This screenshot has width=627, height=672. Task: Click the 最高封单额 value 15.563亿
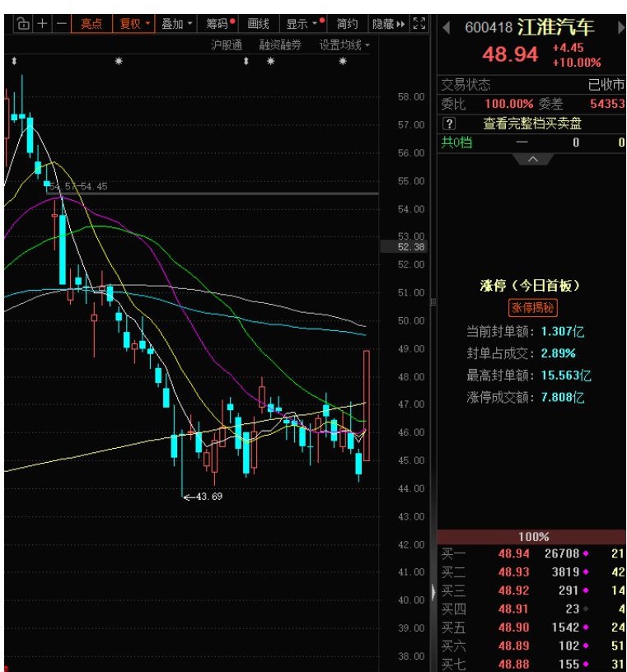click(x=566, y=376)
